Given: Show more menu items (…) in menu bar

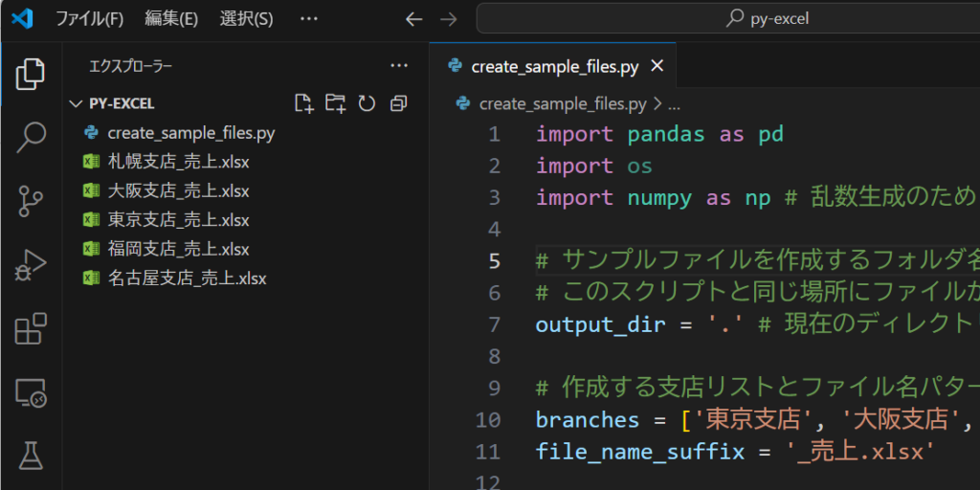Looking at the screenshot, I should (x=309, y=19).
